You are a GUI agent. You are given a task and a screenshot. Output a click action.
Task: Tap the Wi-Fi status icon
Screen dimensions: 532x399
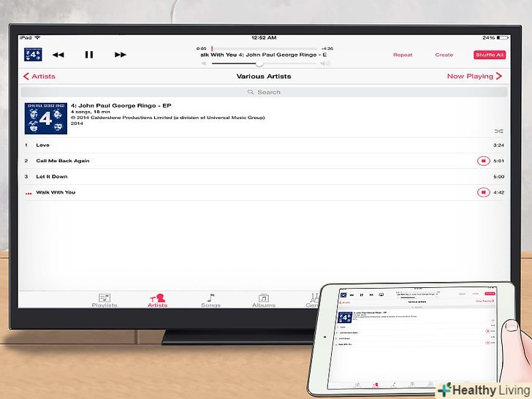pyautogui.click(x=37, y=37)
